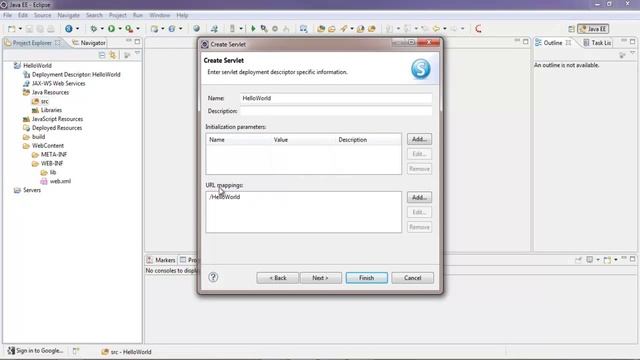Select the build folder
The width and height of the screenshot is (640, 360).
(x=38, y=137)
